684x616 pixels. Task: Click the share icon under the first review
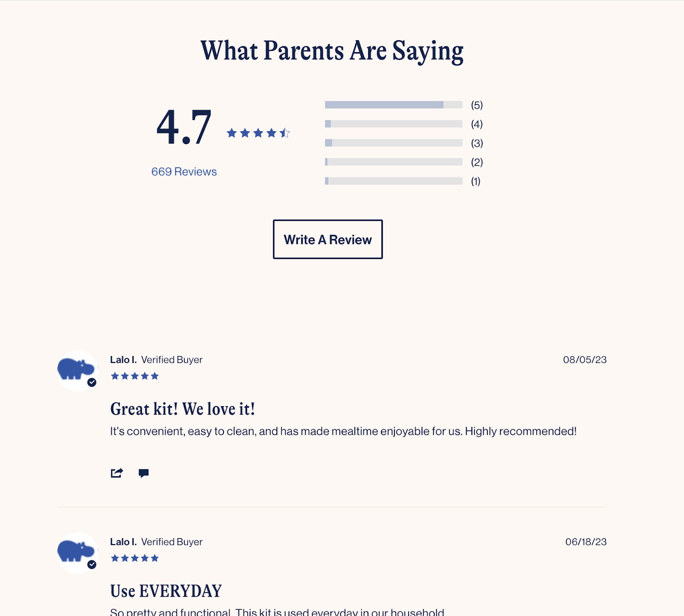pyautogui.click(x=117, y=473)
